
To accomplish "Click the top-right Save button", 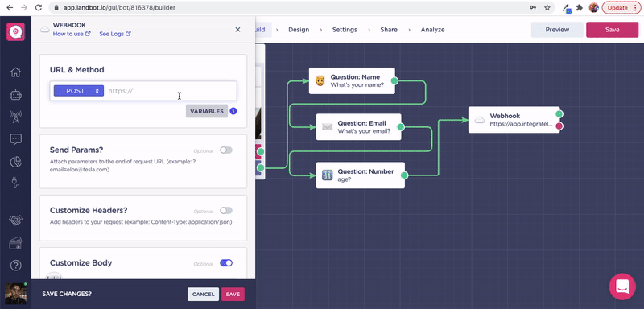I will (612, 30).
